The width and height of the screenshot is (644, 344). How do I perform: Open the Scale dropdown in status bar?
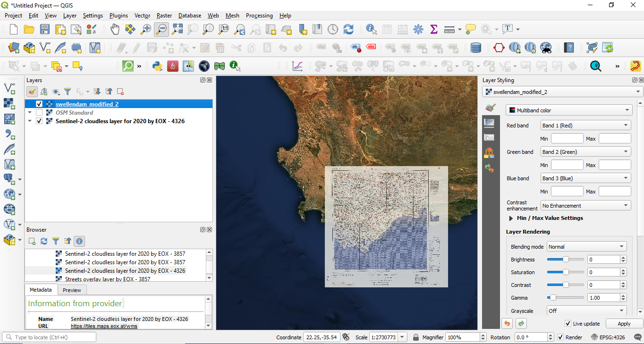pyautogui.click(x=402, y=337)
